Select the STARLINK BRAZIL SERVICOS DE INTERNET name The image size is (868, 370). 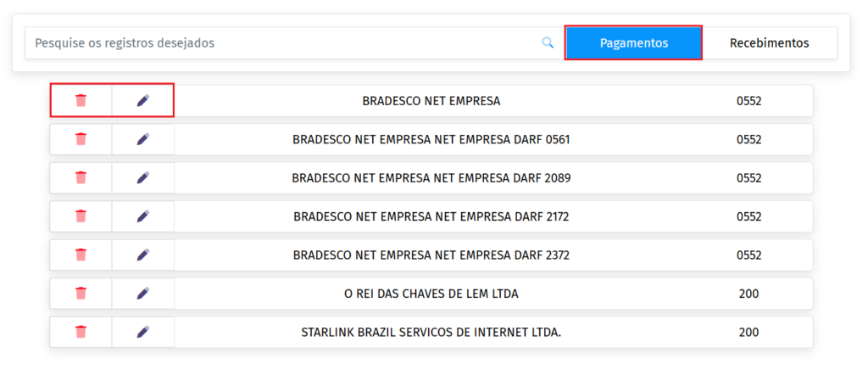tap(431, 332)
